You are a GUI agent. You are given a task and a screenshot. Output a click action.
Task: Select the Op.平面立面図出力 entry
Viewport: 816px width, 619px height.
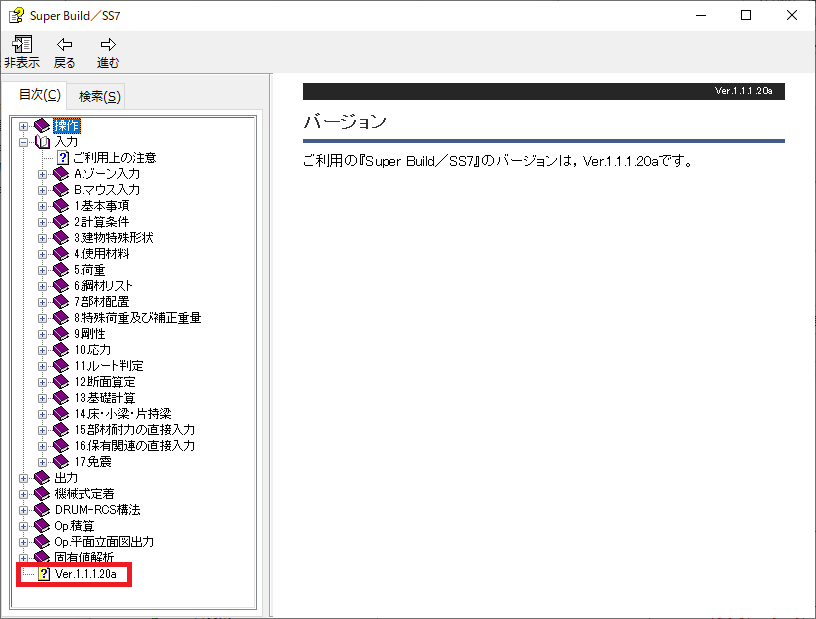point(103,542)
